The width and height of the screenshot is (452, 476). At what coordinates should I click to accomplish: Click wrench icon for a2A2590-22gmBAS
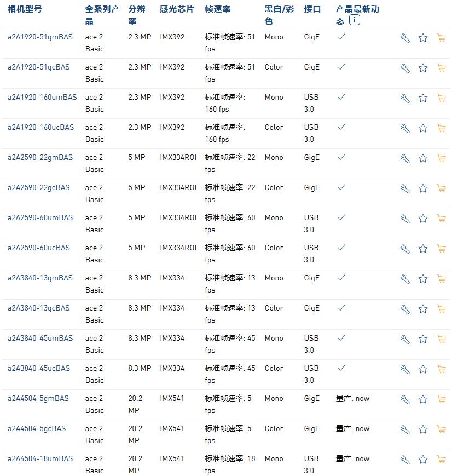pos(405,159)
